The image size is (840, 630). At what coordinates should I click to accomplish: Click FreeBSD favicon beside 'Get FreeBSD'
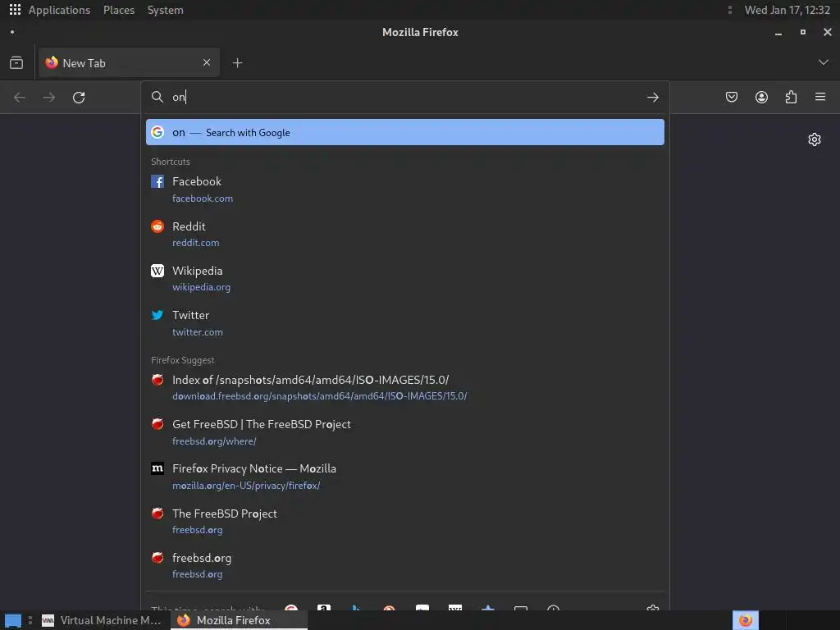pos(157,424)
